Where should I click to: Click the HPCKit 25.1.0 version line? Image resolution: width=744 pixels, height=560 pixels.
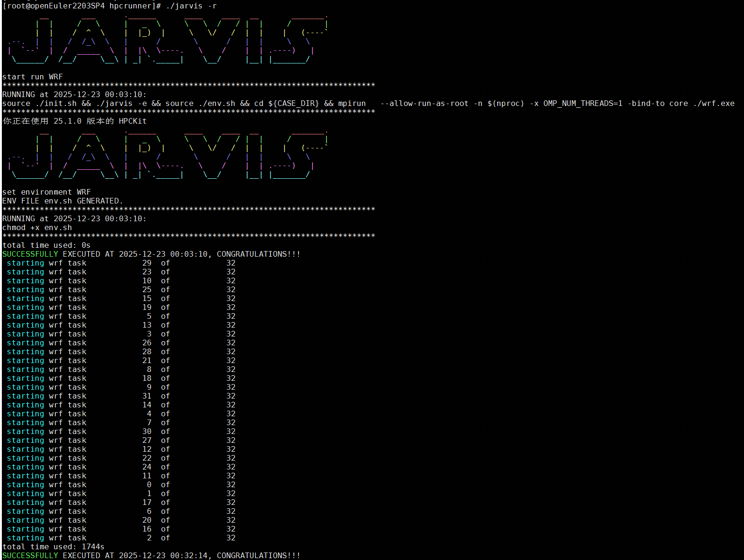pyautogui.click(x=75, y=121)
